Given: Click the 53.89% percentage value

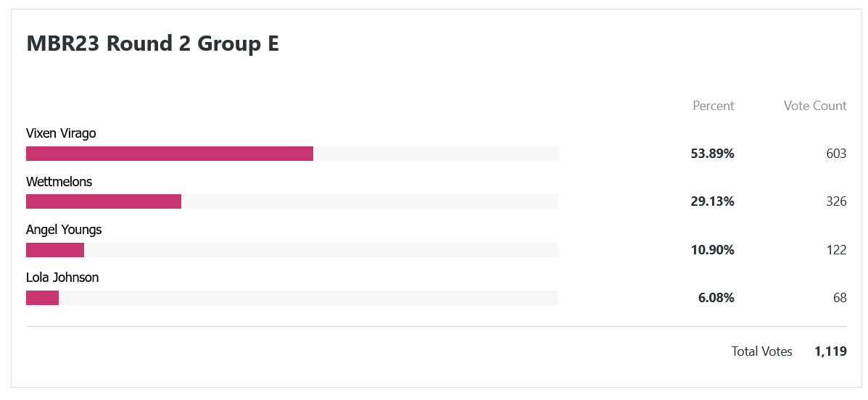Looking at the screenshot, I should [x=712, y=154].
